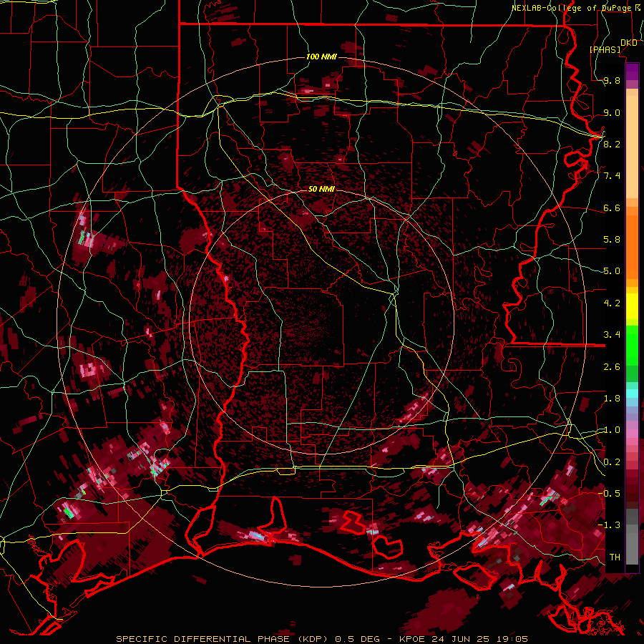Click the TH threshold label on scale
644x644 pixels.
pyautogui.click(x=615, y=557)
